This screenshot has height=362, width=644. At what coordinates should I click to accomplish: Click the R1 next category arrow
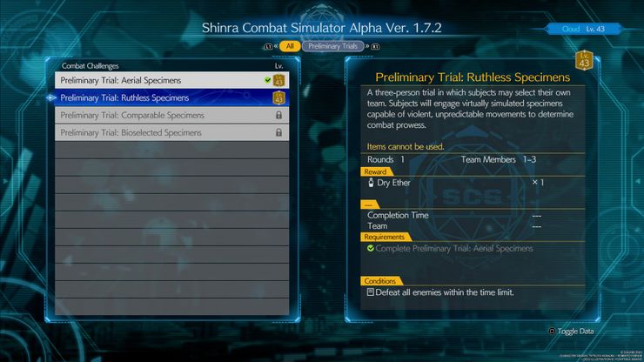click(x=372, y=46)
